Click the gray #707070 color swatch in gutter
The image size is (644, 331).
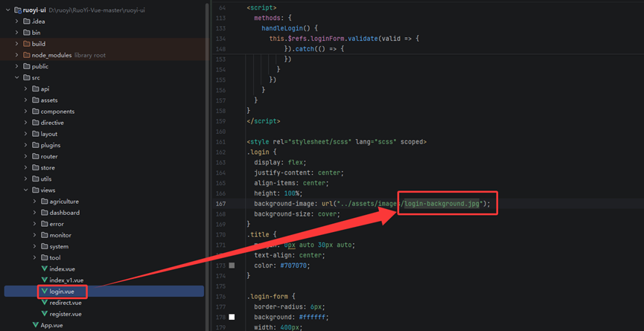[x=232, y=266]
